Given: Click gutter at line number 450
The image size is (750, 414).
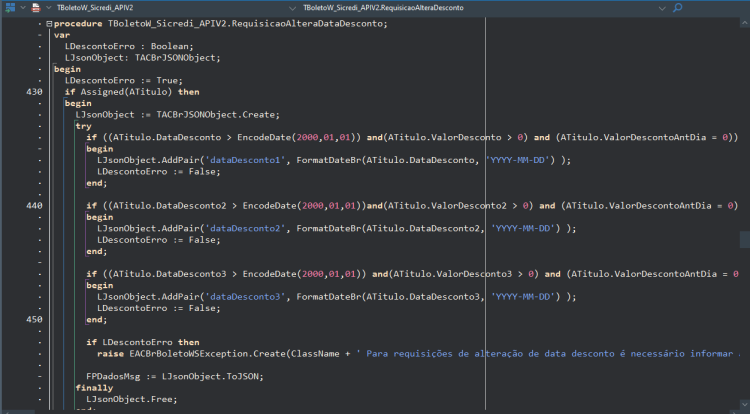Looking at the screenshot, I should click(x=34, y=319).
